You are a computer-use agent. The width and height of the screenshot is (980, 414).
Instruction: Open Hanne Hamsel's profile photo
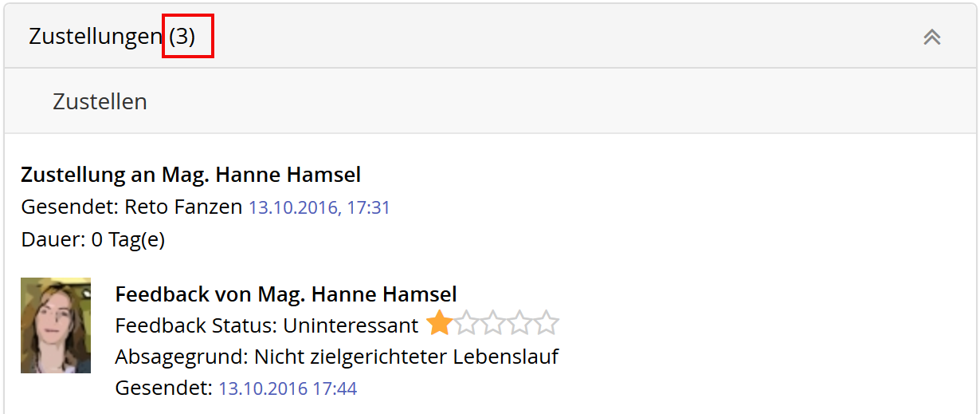[56, 325]
